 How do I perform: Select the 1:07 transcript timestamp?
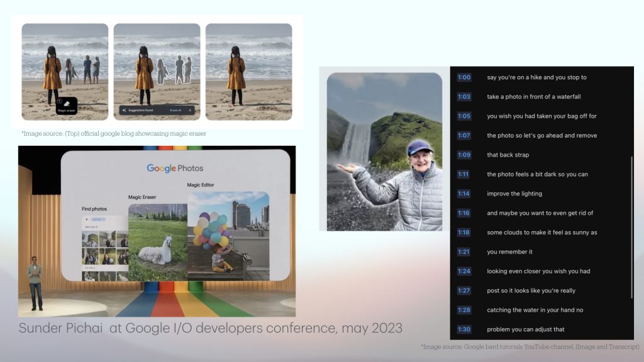click(464, 136)
